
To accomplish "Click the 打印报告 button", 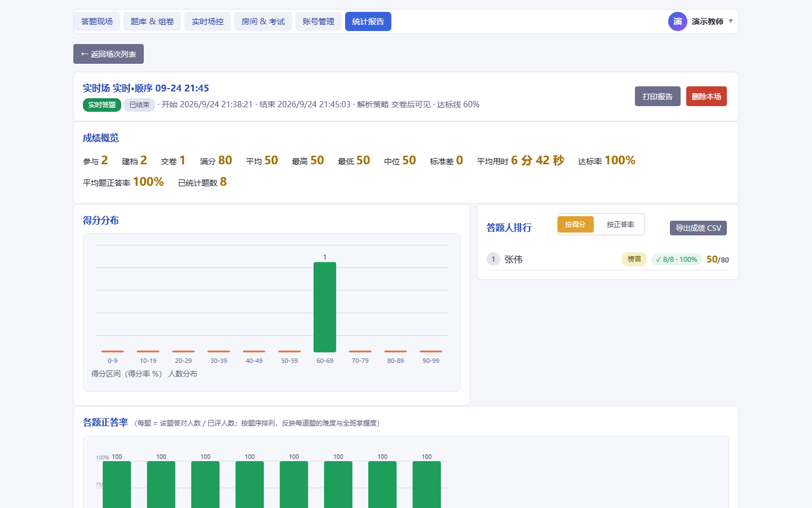I will 657,97.
